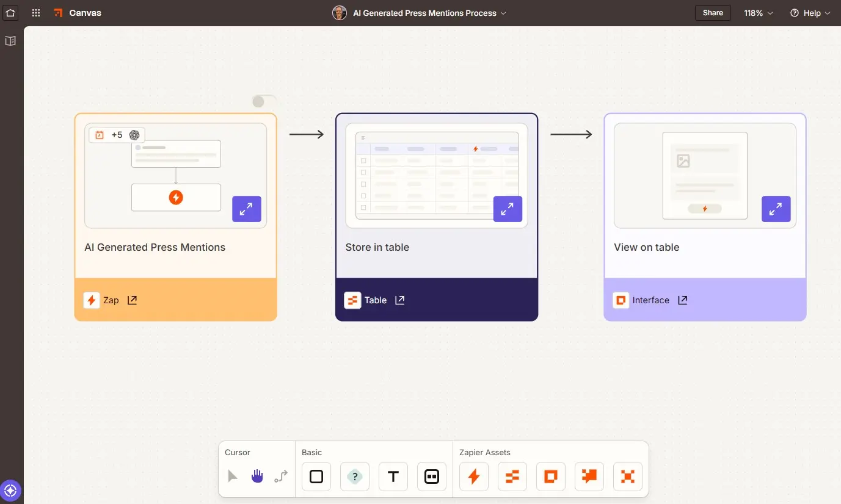Click the Share button
This screenshot has height=504, width=841.
click(x=713, y=13)
